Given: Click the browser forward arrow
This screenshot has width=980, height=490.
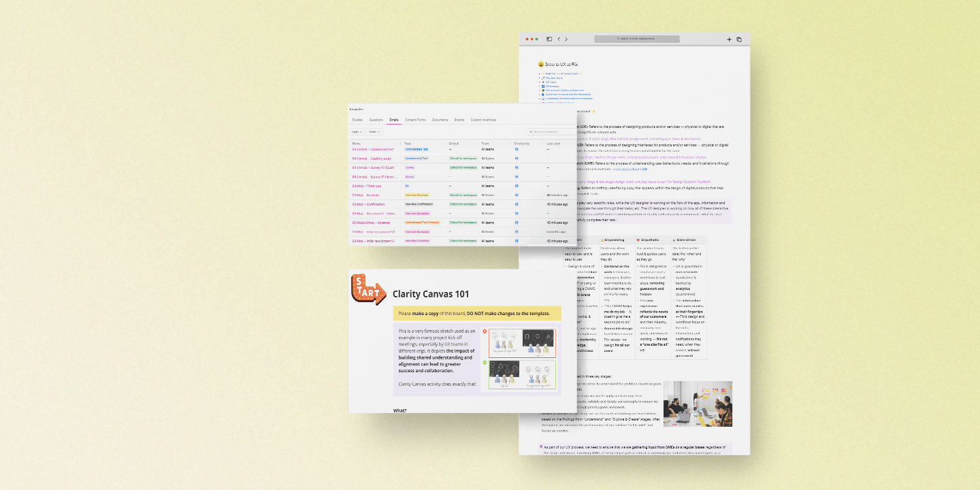Looking at the screenshot, I should coord(566,39).
